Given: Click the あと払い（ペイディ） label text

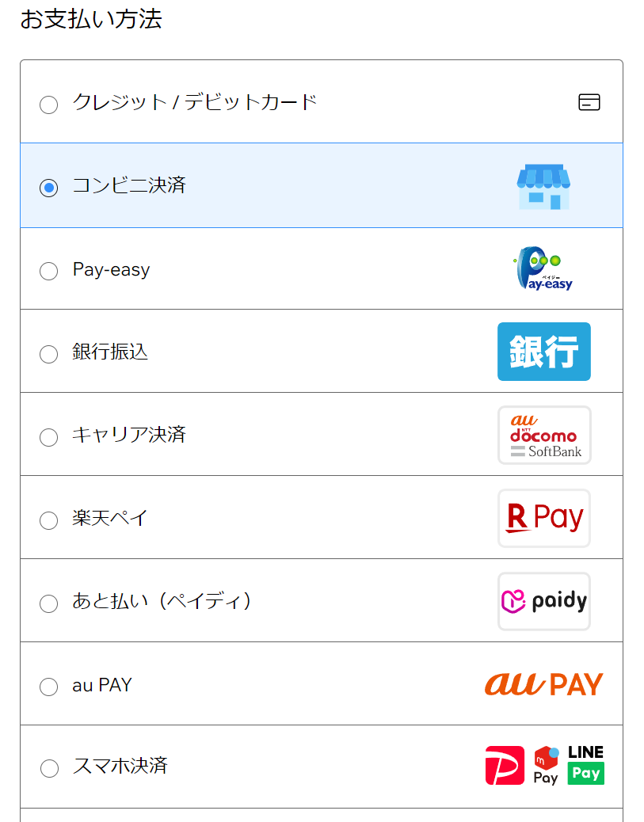Looking at the screenshot, I should tap(162, 601).
